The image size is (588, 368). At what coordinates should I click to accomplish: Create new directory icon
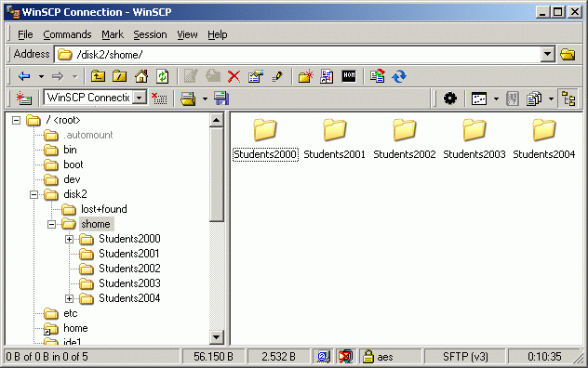click(305, 76)
